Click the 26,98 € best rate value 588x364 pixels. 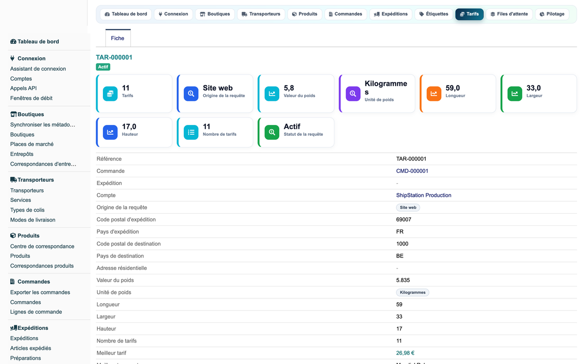click(x=405, y=353)
